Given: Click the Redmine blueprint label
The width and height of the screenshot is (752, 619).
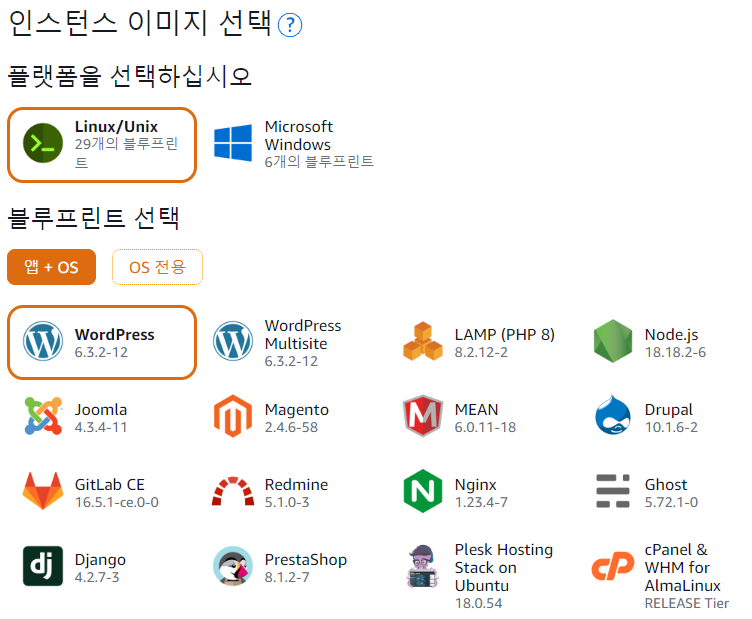Looking at the screenshot, I should coord(296,484).
